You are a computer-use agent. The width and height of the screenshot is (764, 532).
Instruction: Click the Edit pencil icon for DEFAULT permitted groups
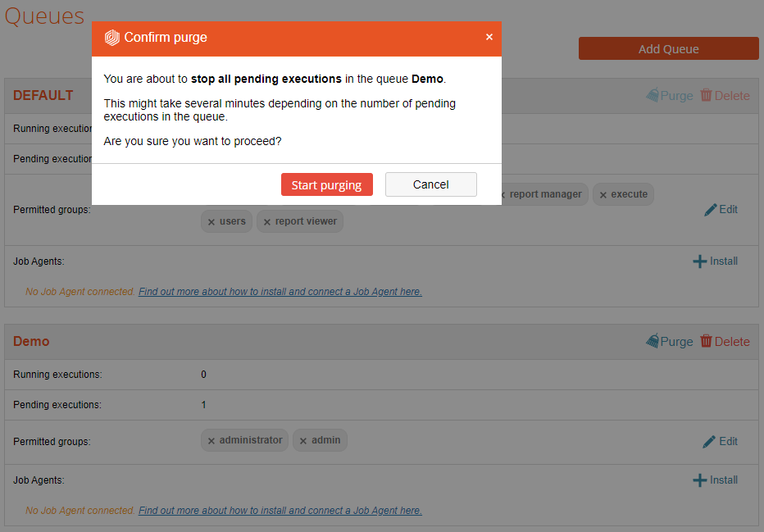tap(711, 210)
